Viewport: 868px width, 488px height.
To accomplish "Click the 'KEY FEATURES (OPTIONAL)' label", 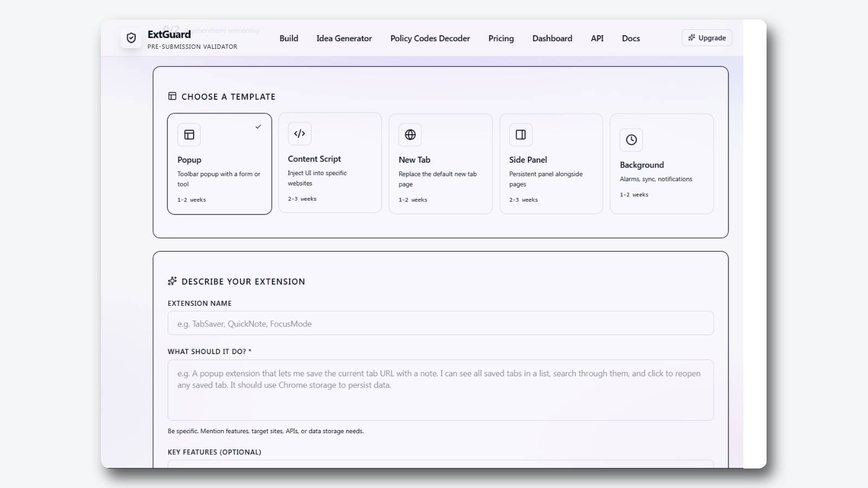I will pos(214,452).
